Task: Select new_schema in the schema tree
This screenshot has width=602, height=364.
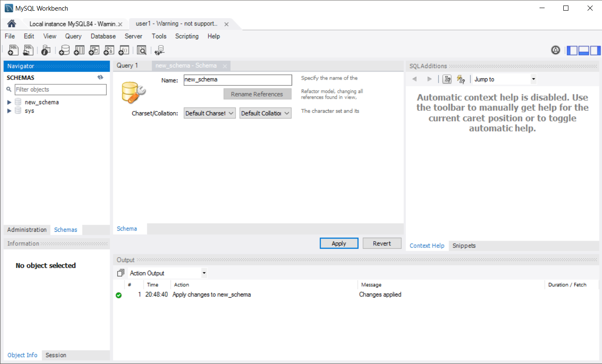Action: click(x=42, y=102)
